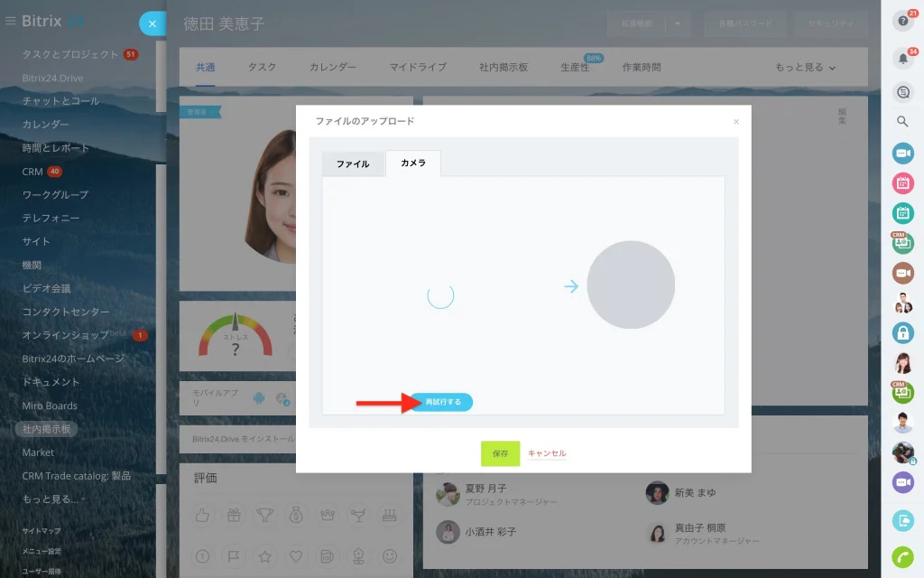Image resolution: width=924 pixels, height=578 pixels.
Task: Click the hamburger menu icon next to Bitrix
Action: coord(10,22)
